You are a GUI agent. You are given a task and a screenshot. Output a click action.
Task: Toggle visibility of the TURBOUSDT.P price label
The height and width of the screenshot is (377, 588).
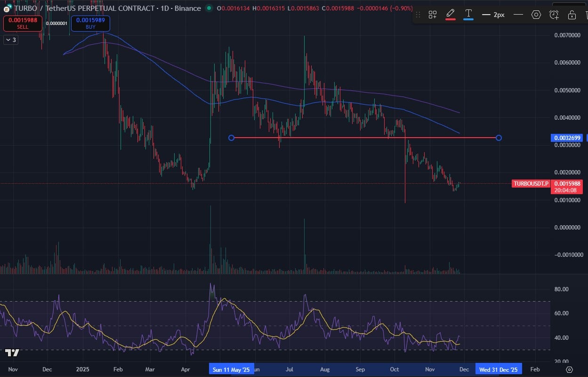coord(531,184)
